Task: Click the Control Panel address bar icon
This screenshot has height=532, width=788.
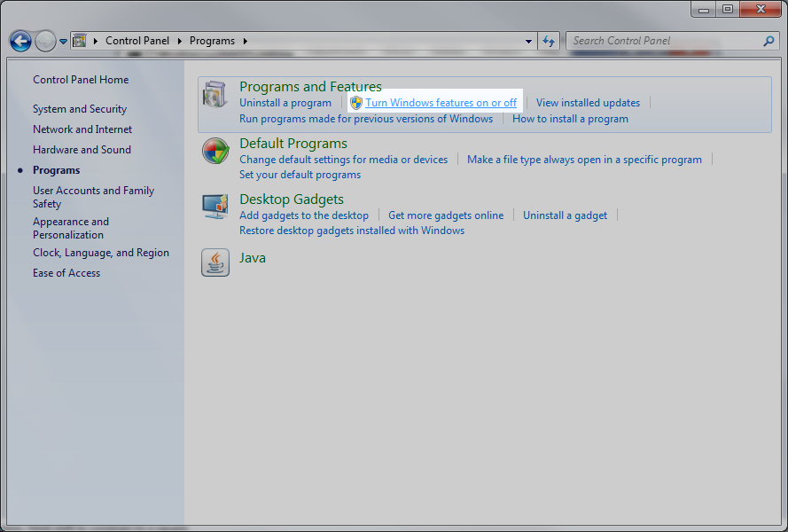Action: coord(80,41)
